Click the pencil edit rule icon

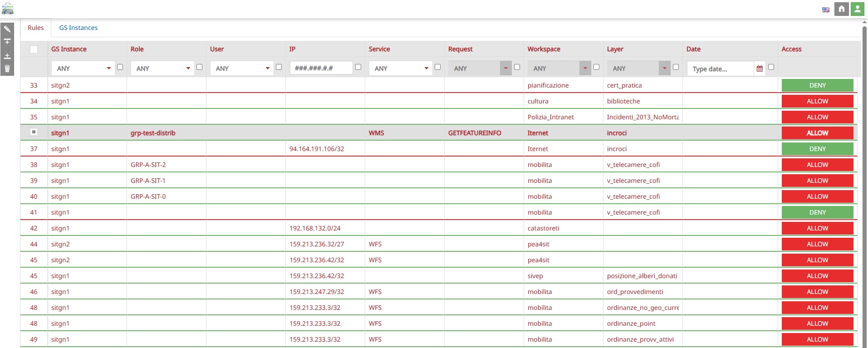[7, 29]
